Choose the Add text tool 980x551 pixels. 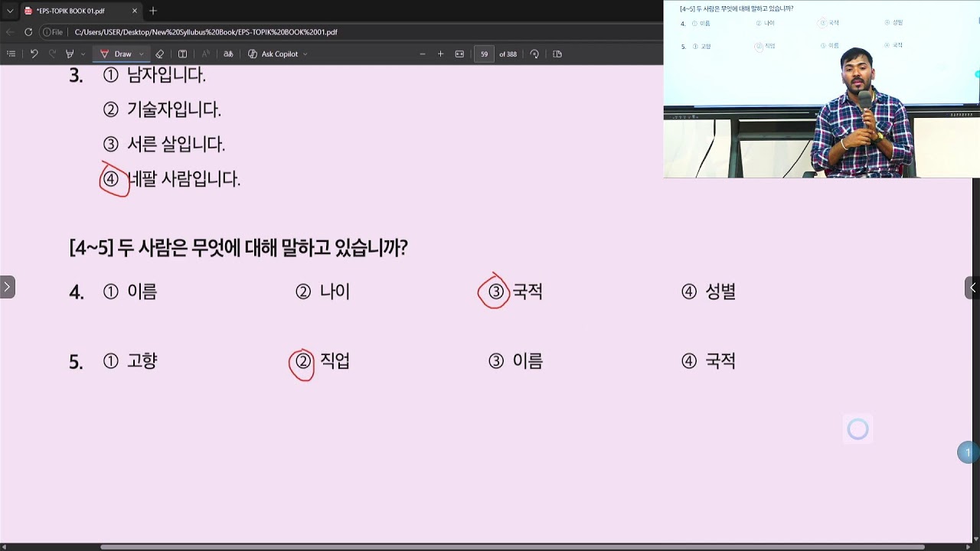pos(182,54)
